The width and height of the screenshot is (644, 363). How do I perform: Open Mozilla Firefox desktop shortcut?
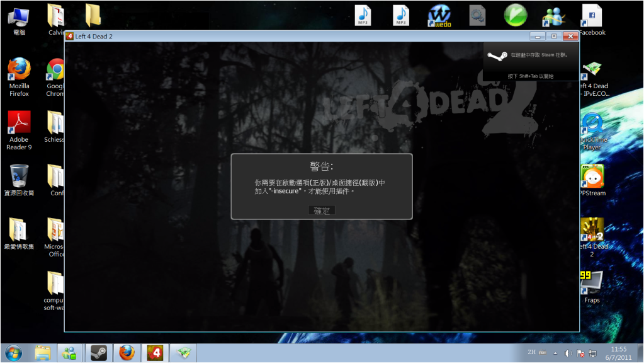19,69
